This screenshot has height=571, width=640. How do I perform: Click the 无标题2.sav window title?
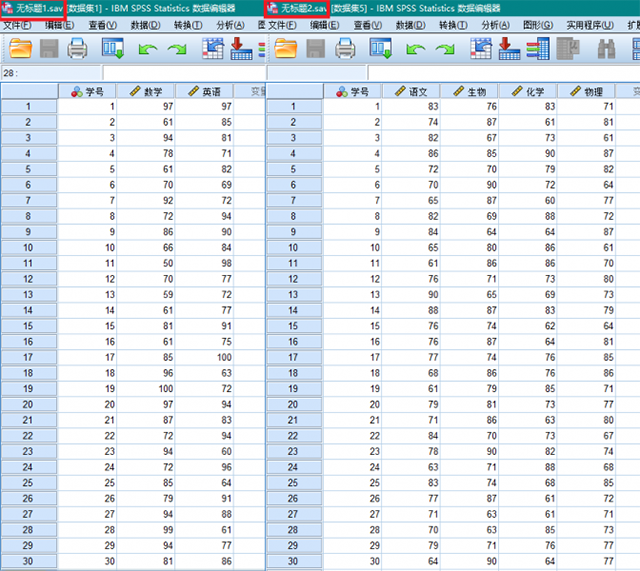[304, 9]
